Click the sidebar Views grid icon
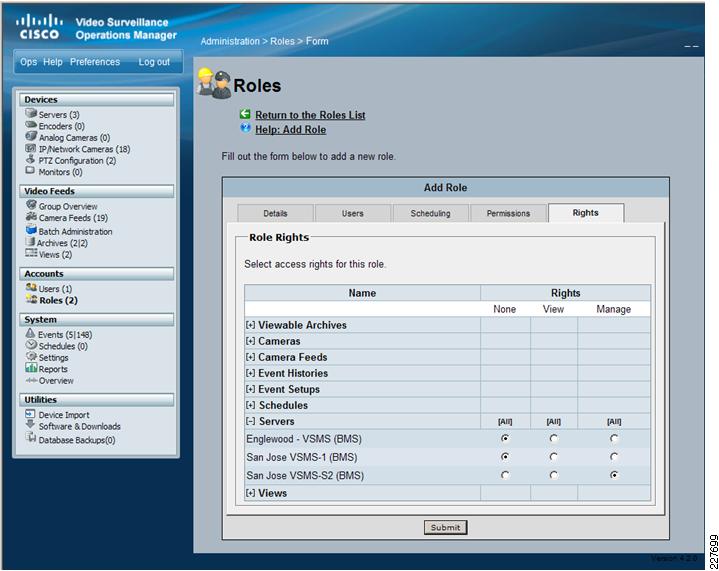This screenshot has height=571, width=719. [x=31, y=253]
